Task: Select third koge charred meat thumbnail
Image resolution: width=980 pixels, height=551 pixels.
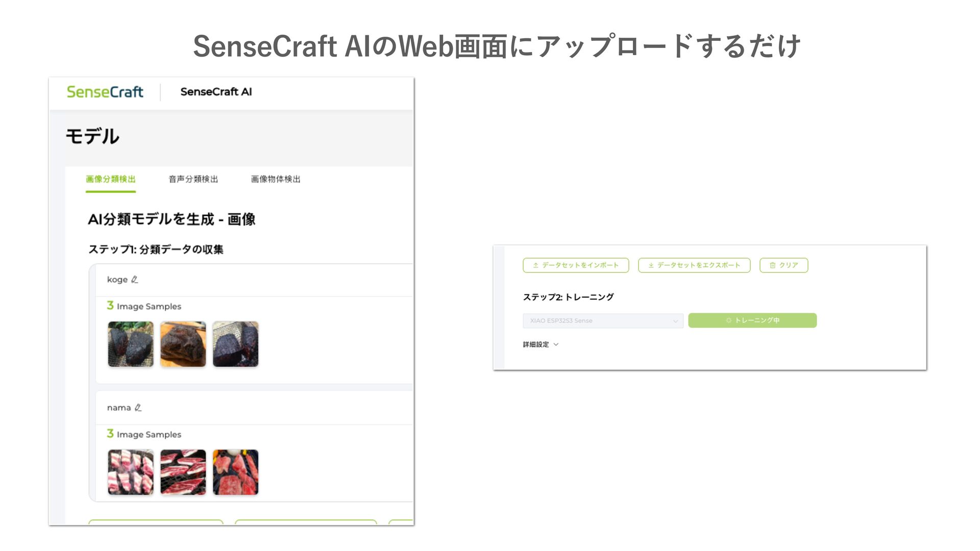Action: [235, 344]
